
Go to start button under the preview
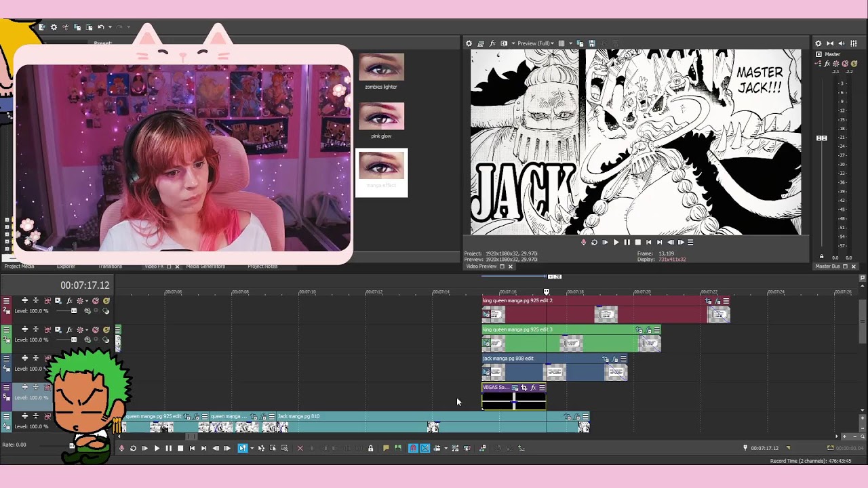(x=648, y=242)
